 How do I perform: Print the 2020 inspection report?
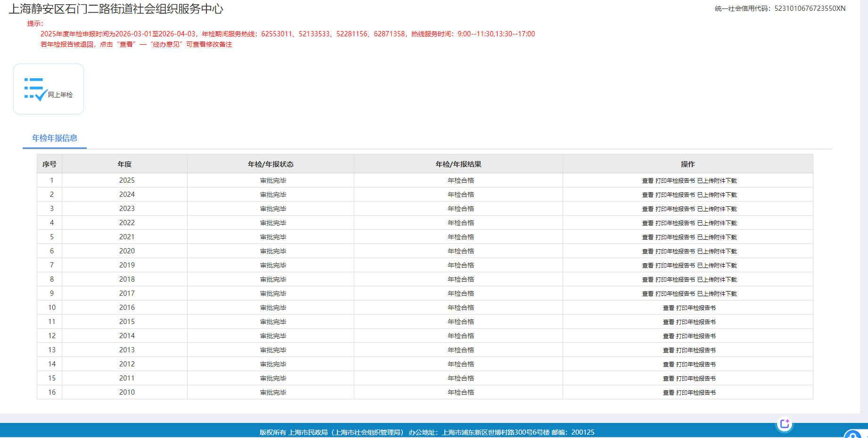point(675,251)
